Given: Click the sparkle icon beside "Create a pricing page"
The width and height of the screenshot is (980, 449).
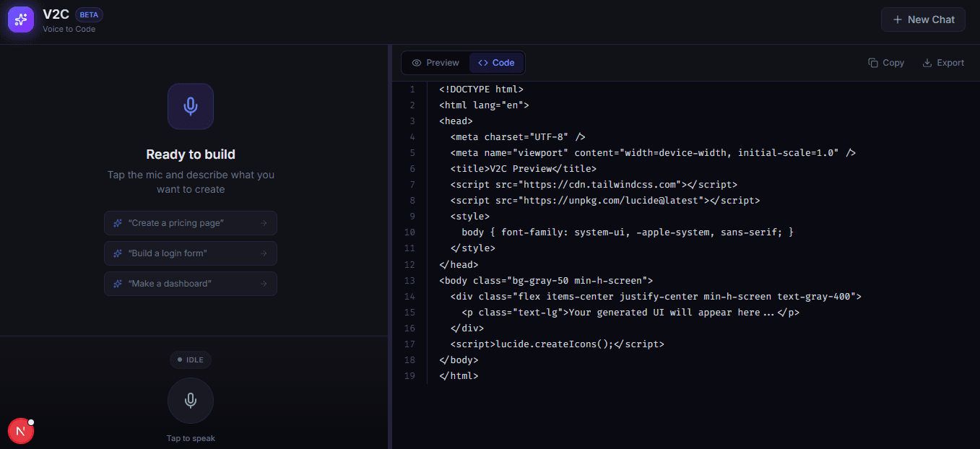Looking at the screenshot, I should 118,223.
